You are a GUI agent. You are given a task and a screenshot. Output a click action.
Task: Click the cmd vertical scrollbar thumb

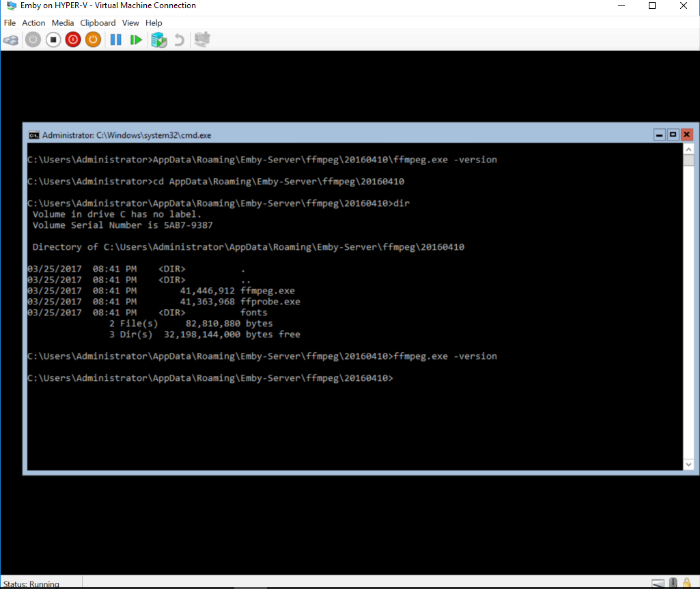(x=689, y=160)
